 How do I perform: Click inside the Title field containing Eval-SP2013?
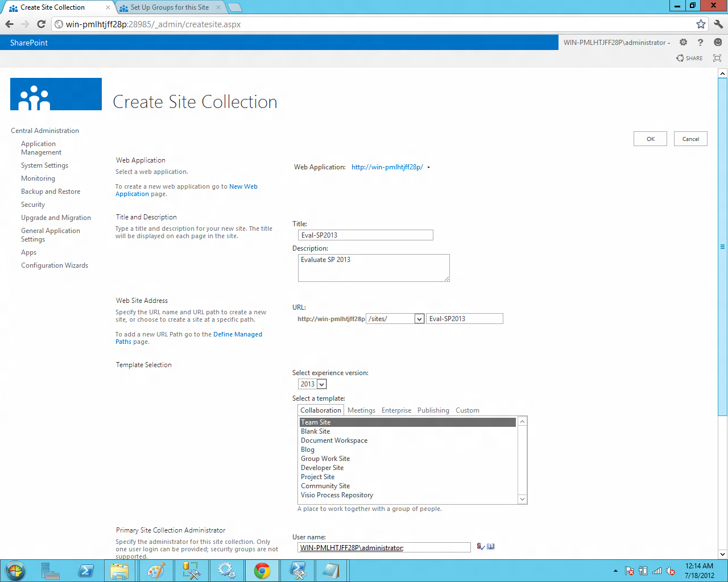point(365,235)
